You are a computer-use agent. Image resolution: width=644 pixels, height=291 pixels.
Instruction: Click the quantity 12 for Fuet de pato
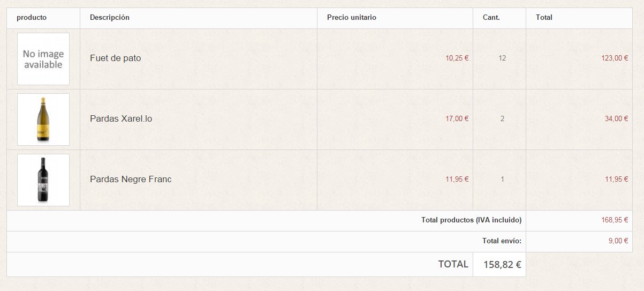[x=502, y=58]
